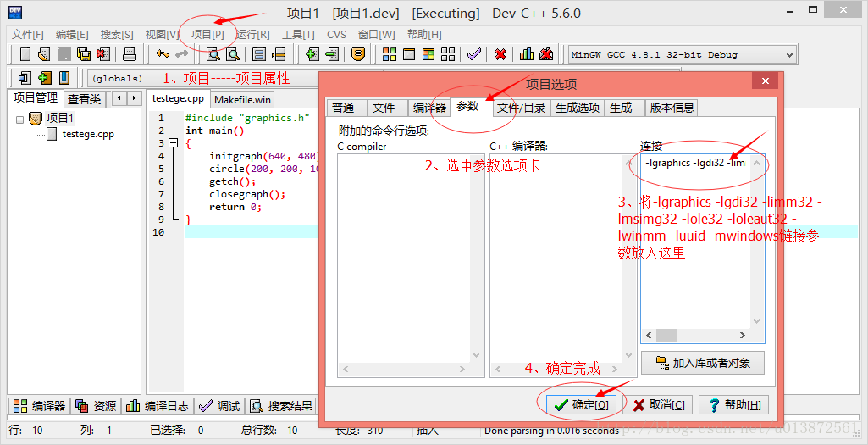Click the 连接 box scroll down arrow
This screenshot has width=868, height=445.
[x=757, y=321]
